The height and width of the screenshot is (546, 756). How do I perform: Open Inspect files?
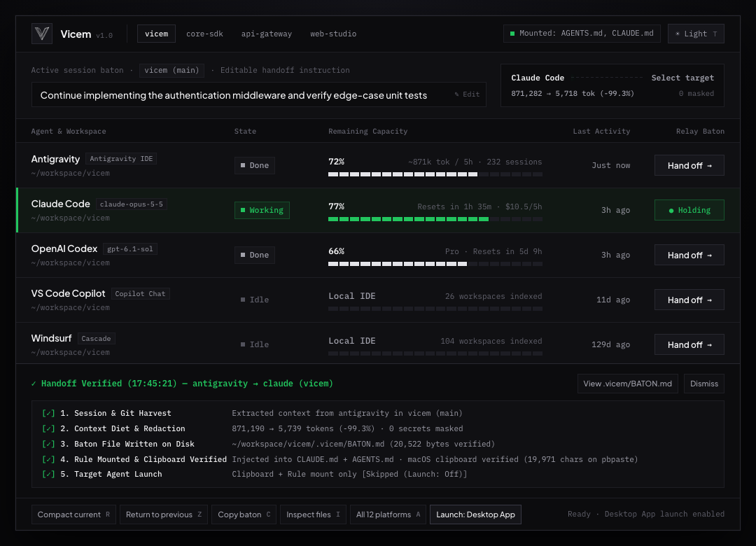point(313,514)
